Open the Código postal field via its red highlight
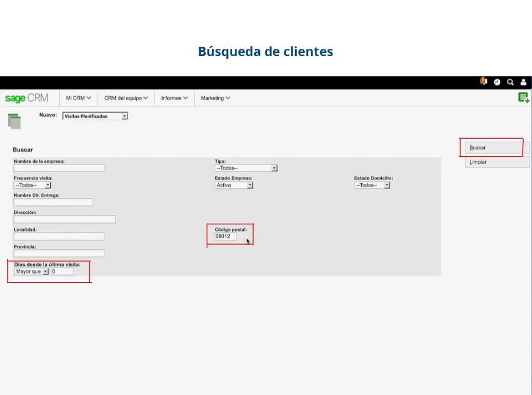The width and height of the screenshot is (532, 395). pos(224,236)
